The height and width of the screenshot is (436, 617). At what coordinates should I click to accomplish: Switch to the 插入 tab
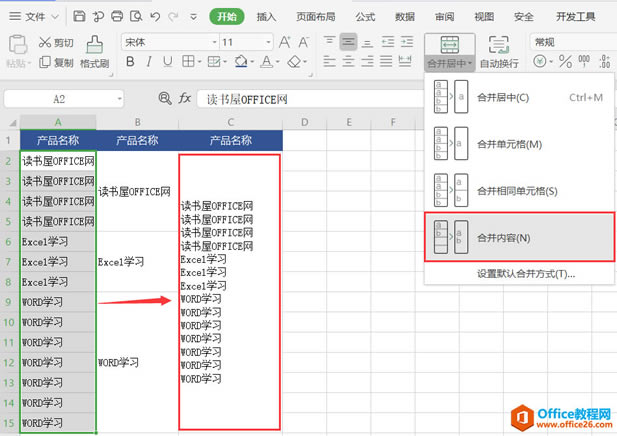click(266, 17)
